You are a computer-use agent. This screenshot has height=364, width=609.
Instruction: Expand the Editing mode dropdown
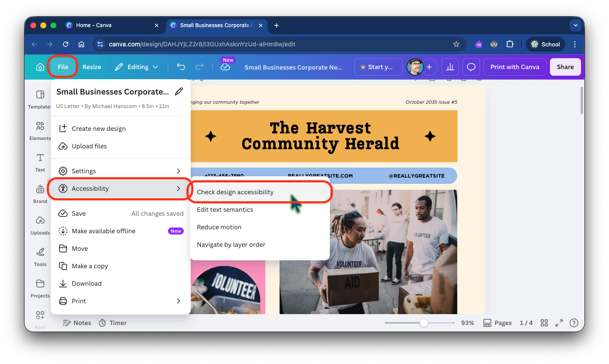point(136,67)
